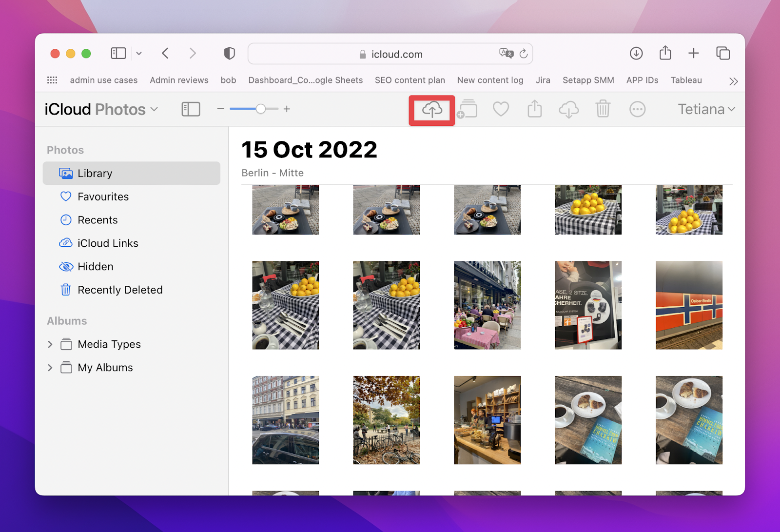Open the orange subway train photo
This screenshot has height=532, width=780.
coord(689,305)
